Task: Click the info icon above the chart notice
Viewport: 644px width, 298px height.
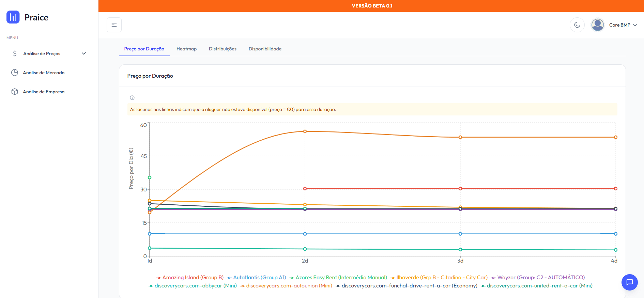Action: 132,98
